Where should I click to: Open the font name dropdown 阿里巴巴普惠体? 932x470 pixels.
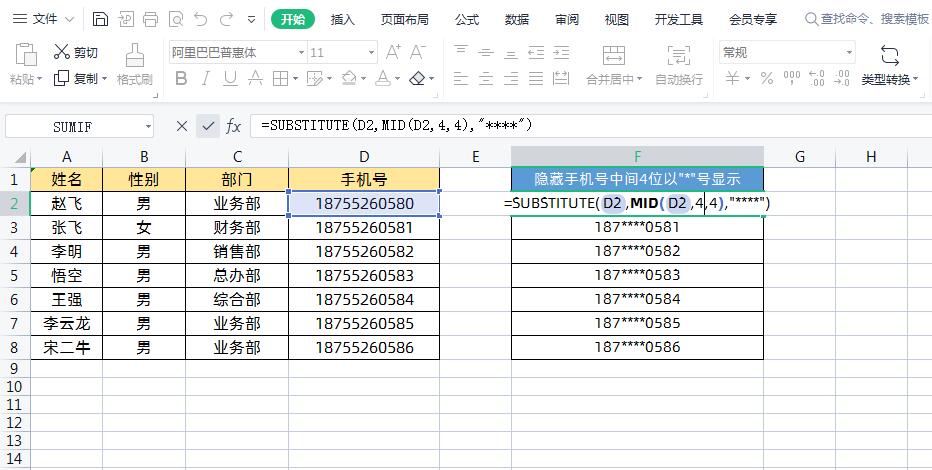pyautogui.click(x=301, y=53)
